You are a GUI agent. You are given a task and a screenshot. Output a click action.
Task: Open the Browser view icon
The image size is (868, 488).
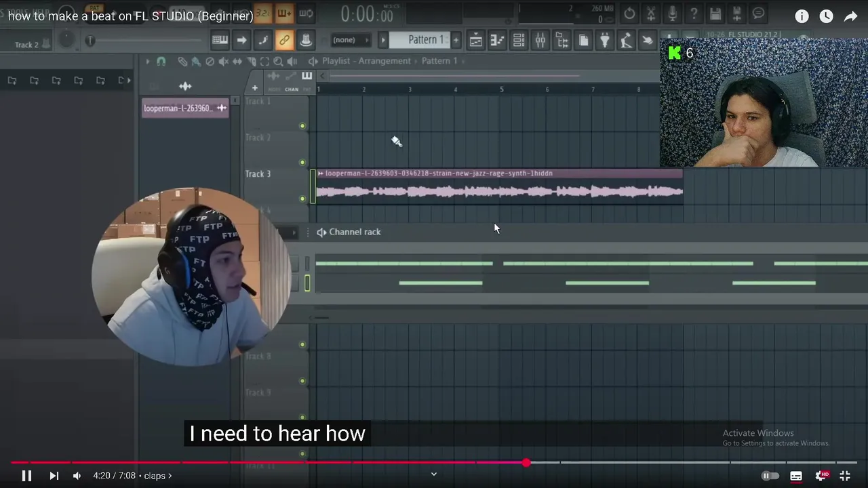[x=561, y=40]
